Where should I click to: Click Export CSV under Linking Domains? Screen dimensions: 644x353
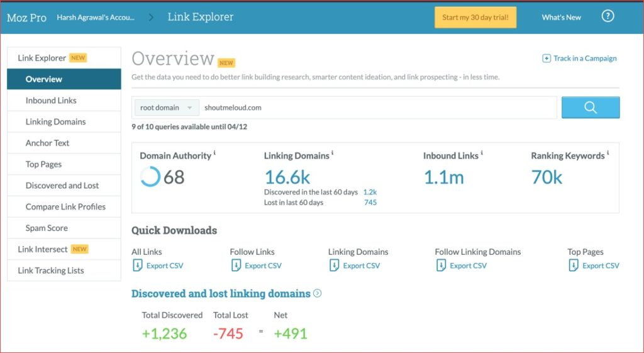pos(362,266)
